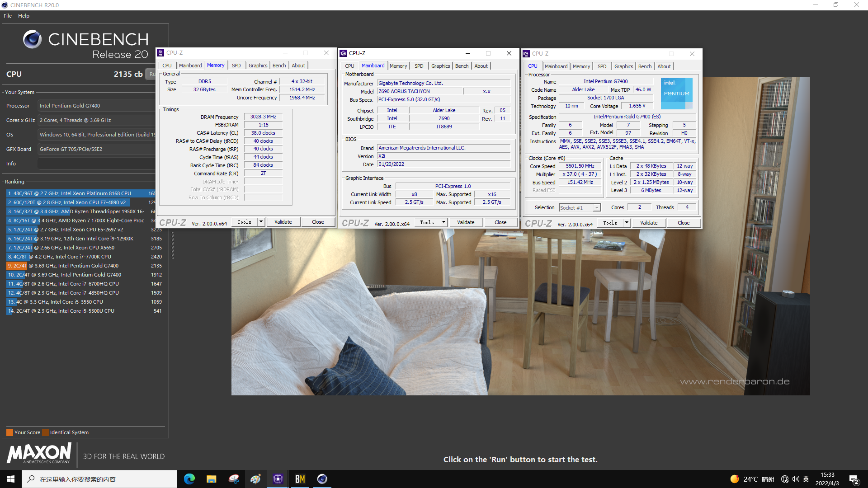Viewport: 868px width, 488px height.
Task: Open the Windows Start menu
Action: coord(11,479)
